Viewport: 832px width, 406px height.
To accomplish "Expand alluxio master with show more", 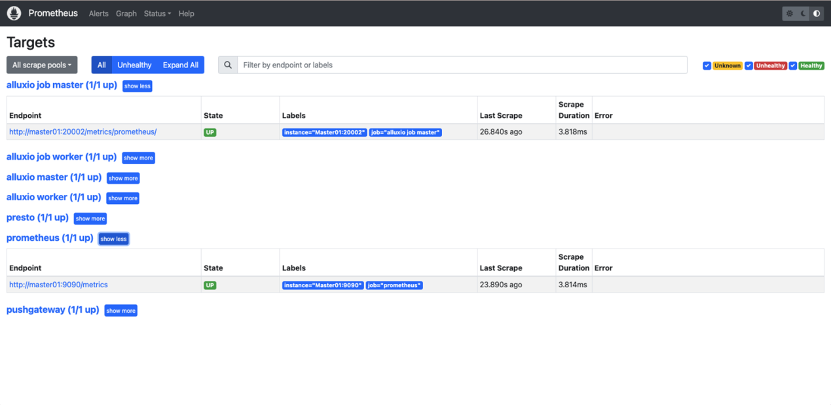I will point(123,178).
